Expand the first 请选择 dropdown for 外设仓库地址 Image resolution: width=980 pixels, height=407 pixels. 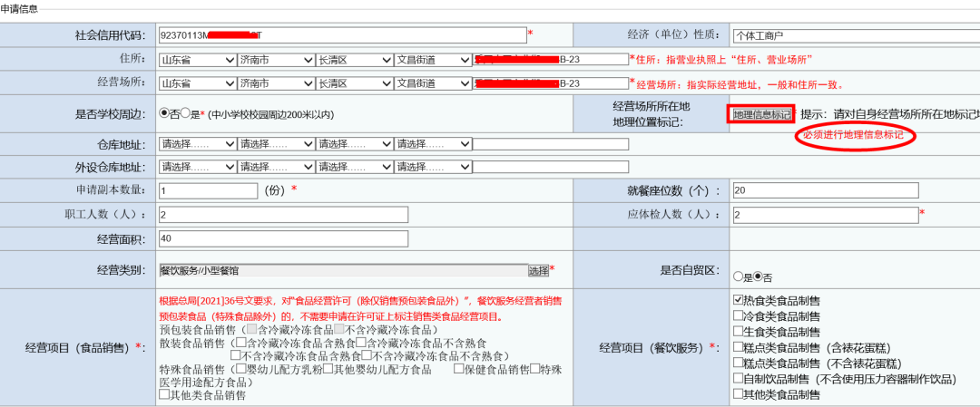click(197, 167)
